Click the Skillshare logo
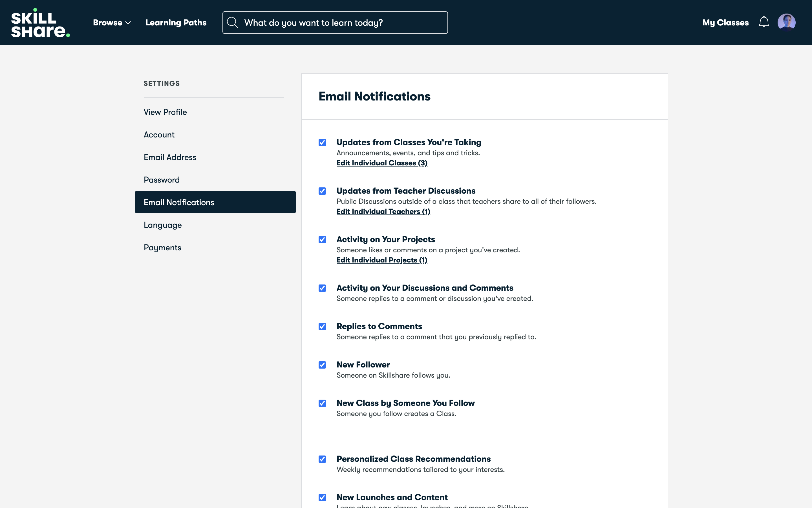This screenshot has height=508, width=812. point(40,23)
